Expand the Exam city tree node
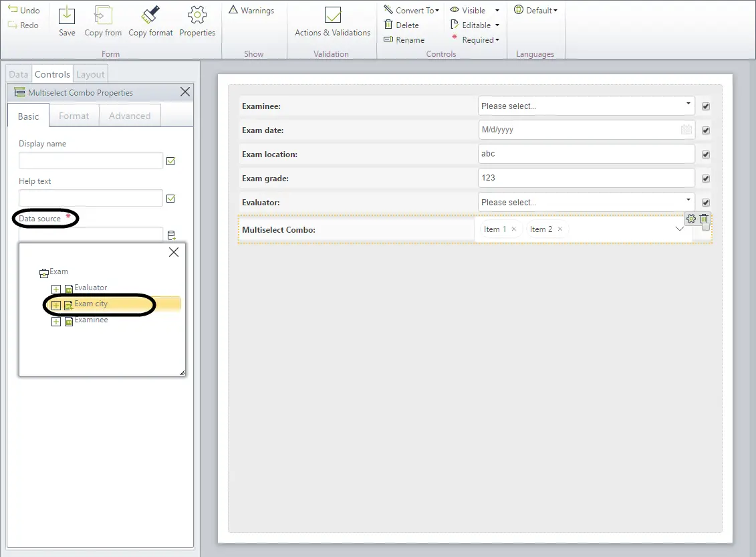 [56, 306]
